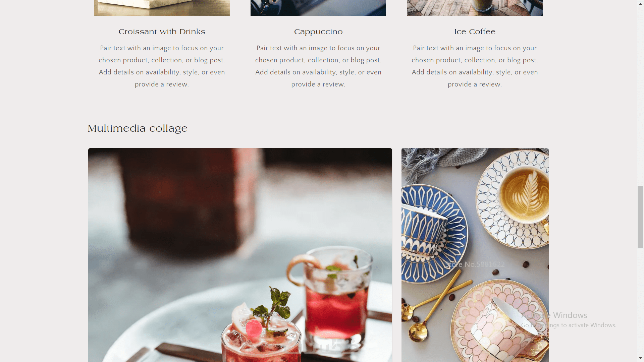Click the scrollbar track above the thumb
This screenshot has height=362, width=644.
click(x=640, y=96)
